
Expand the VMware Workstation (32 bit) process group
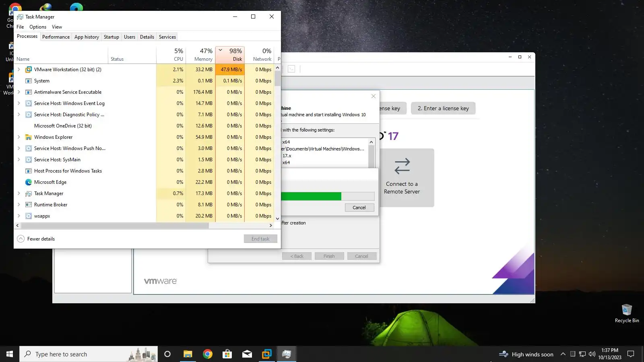[x=19, y=70]
